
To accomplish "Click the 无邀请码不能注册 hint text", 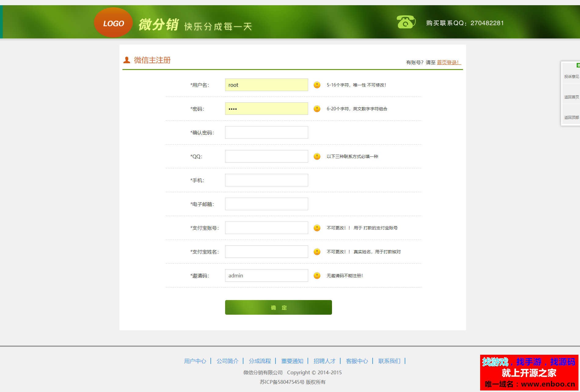I will [345, 276].
